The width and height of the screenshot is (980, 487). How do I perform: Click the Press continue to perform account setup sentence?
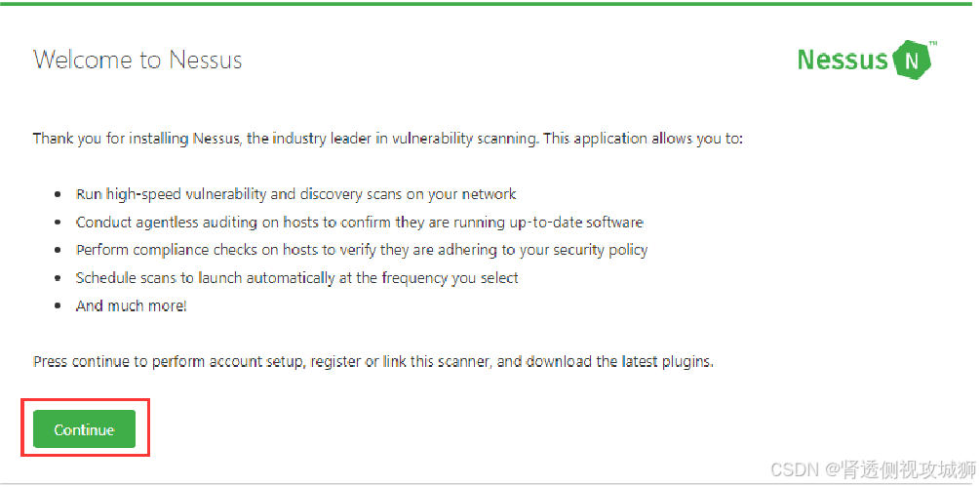coord(373,361)
